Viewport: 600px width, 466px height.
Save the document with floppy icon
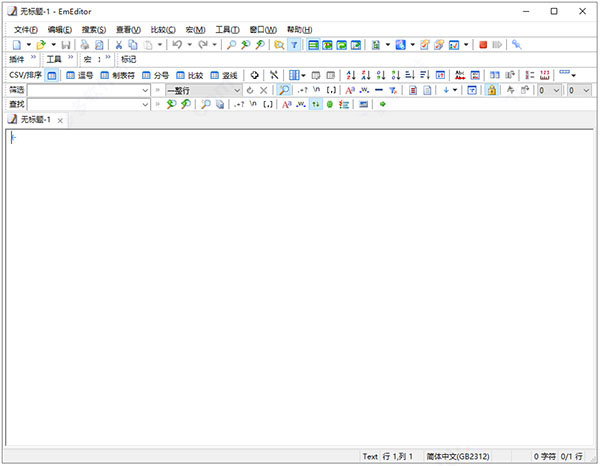tap(66, 45)
